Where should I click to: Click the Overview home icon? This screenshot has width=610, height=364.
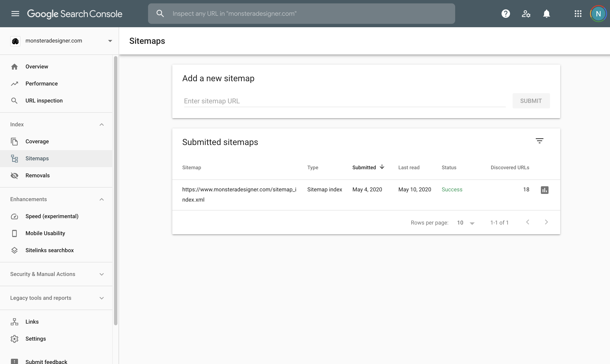14,67
